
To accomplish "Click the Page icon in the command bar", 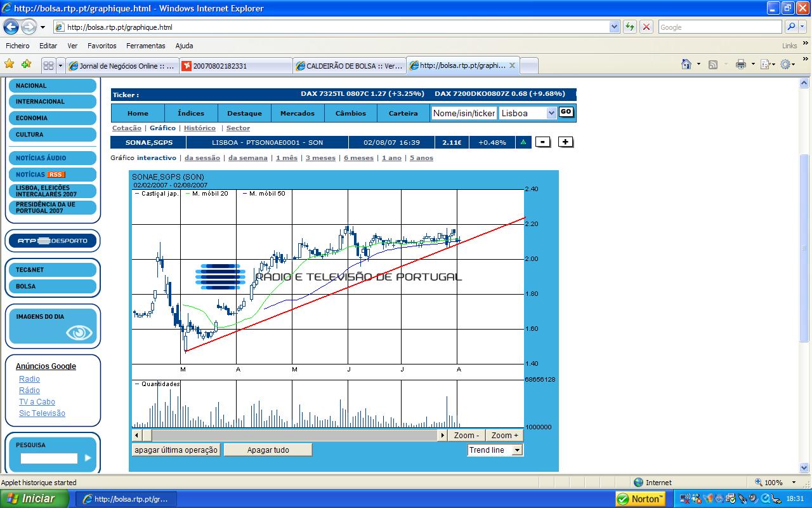I will pos(765,64).
